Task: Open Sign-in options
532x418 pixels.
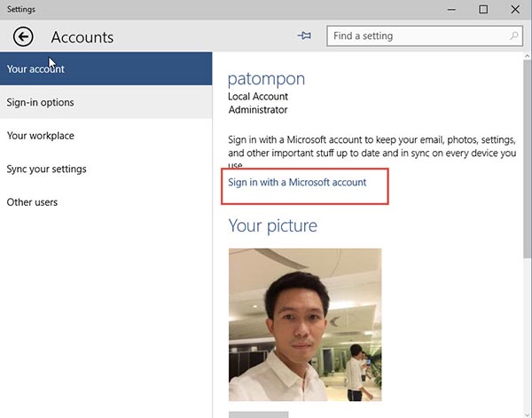Action: click(x=106, y=102)
